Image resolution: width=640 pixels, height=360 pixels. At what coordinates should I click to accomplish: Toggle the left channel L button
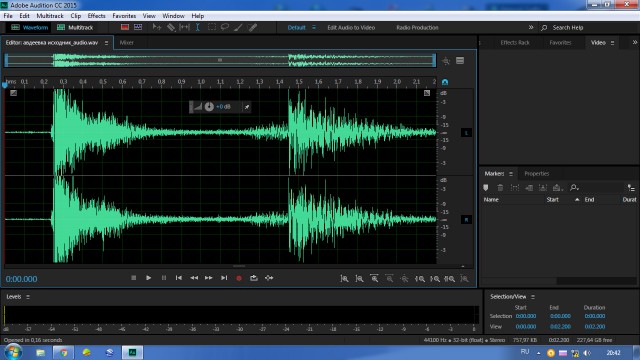pyautogui.click(x=466, y=133)
